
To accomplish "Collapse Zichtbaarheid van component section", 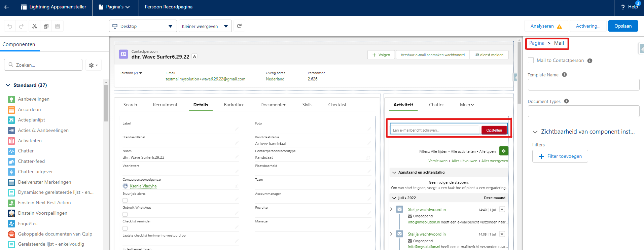I will (x=535, y=132).
